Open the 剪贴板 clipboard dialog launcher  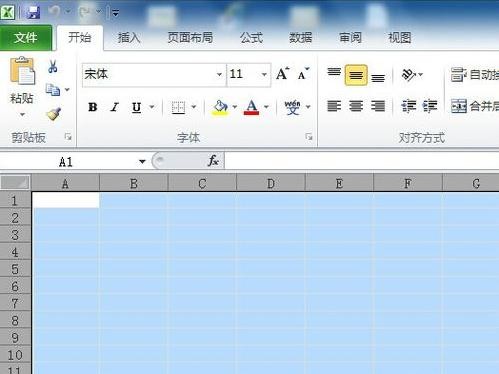point(68,137)
